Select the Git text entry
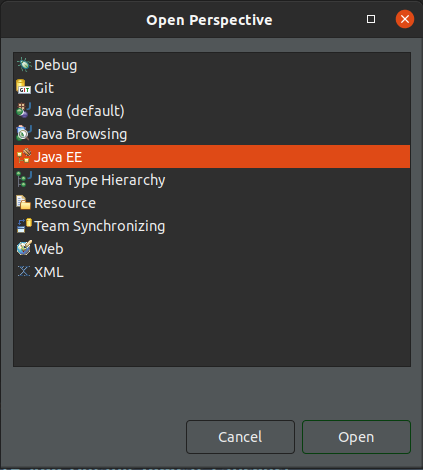 point(44,88)
